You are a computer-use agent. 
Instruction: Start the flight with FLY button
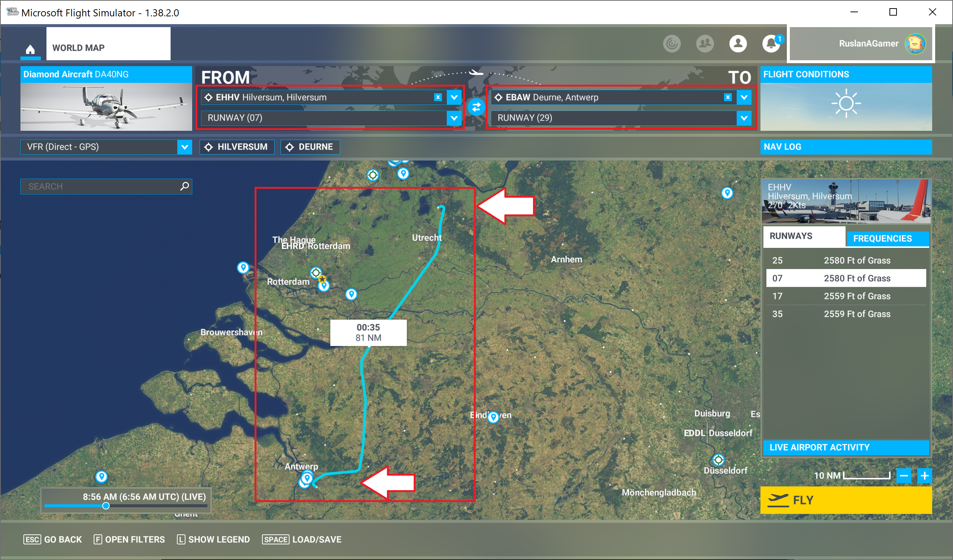click(846, 500)
